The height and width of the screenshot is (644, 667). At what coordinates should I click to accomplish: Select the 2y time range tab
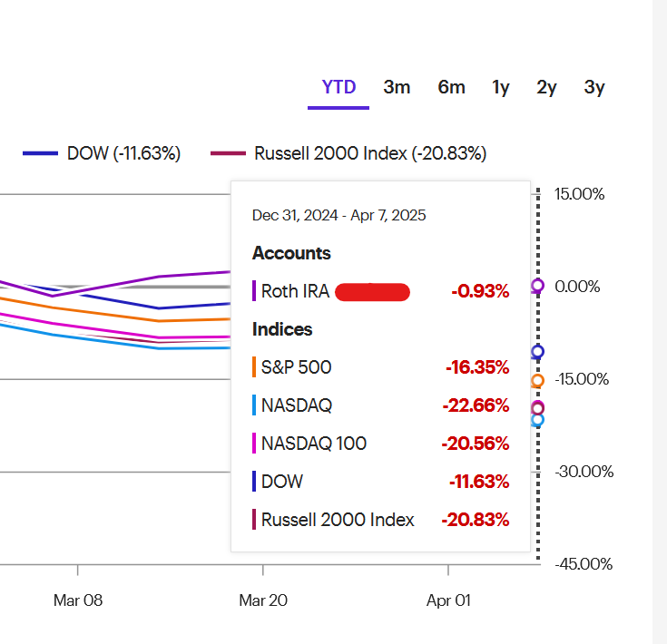[x=546, y=88]
